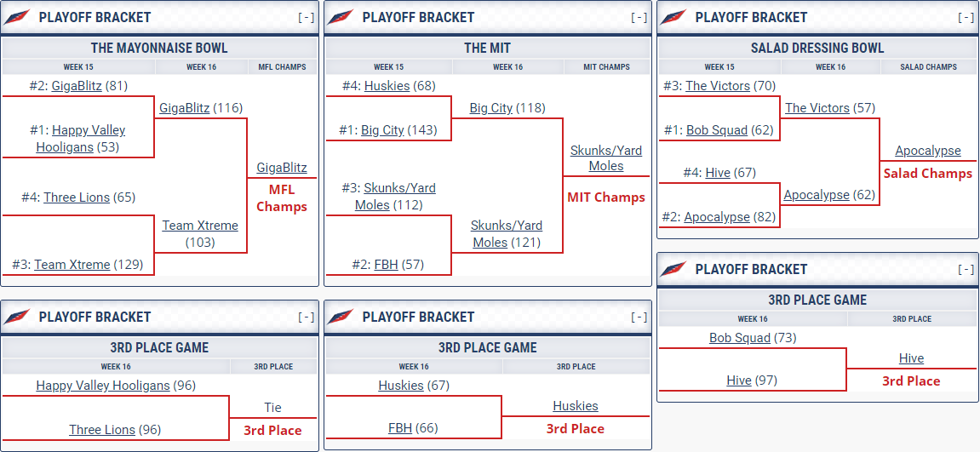Collapse the Hooligans vs Three Lions 3rd place panel

(306, 317)
